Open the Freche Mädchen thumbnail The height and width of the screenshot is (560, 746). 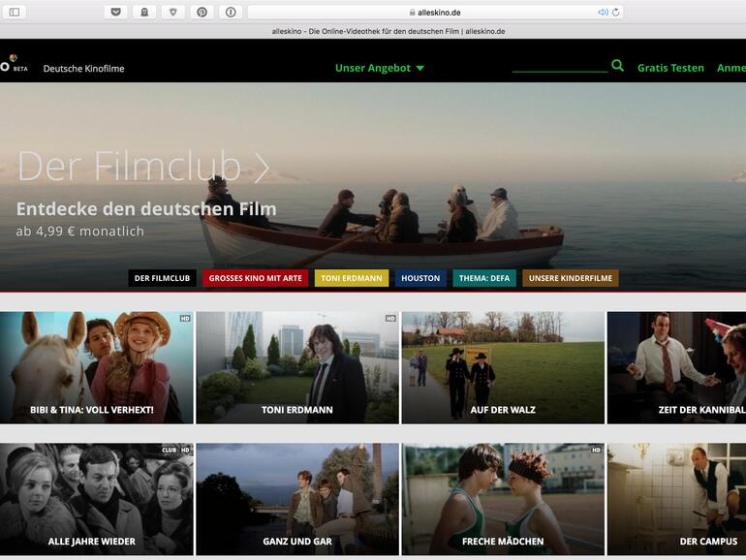[x=503, y=499]
